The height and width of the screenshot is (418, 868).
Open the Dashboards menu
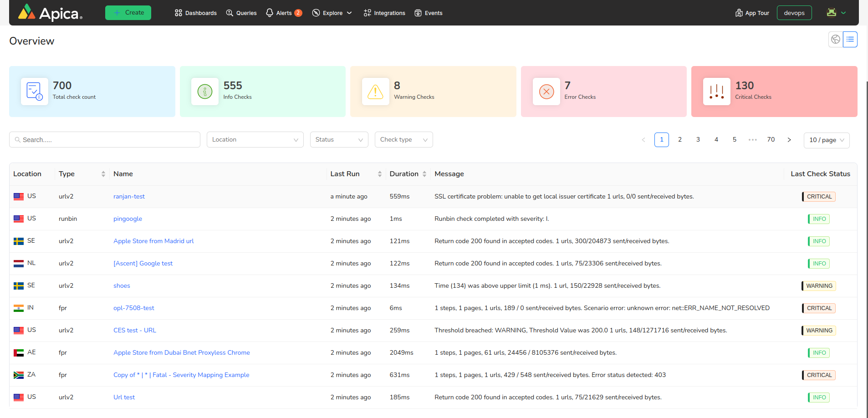click(196, 13)
